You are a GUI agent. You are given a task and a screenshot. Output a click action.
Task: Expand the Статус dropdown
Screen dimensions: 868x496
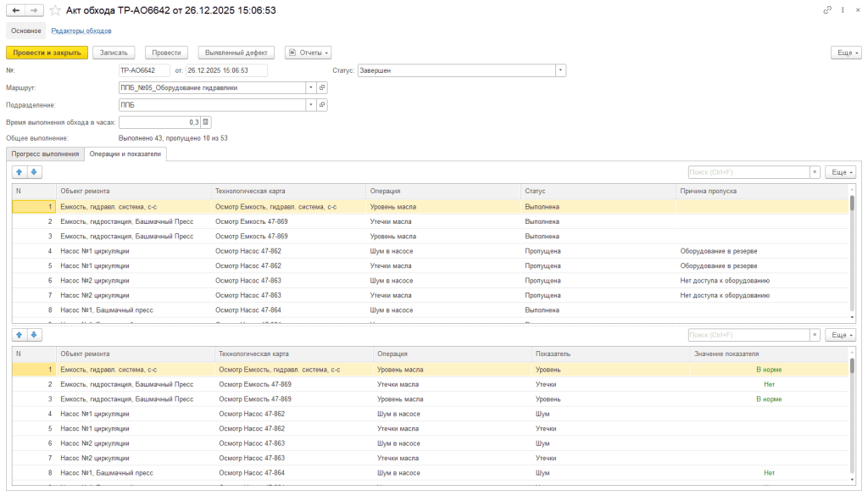(x=560, y=70)
